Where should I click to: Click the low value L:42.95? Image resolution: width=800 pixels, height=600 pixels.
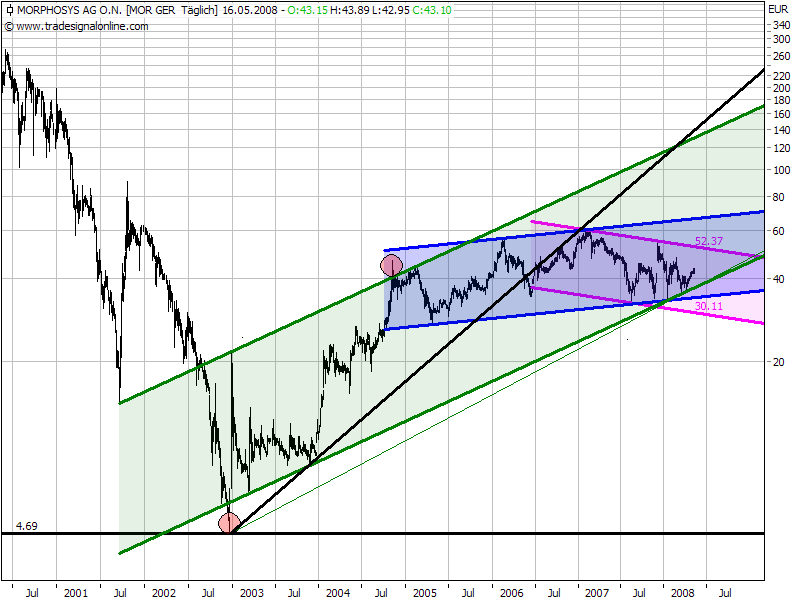click(x=391, y=10)
